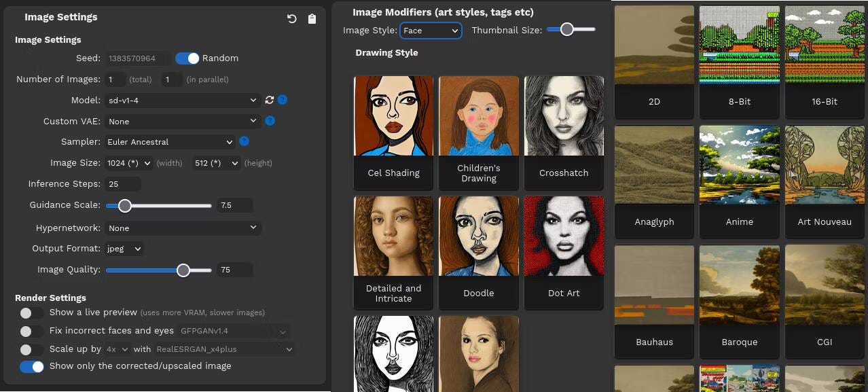Select the Detailed and Intricate style card
This screenshot has height=392, width=868.
click(x=393, y=253)
